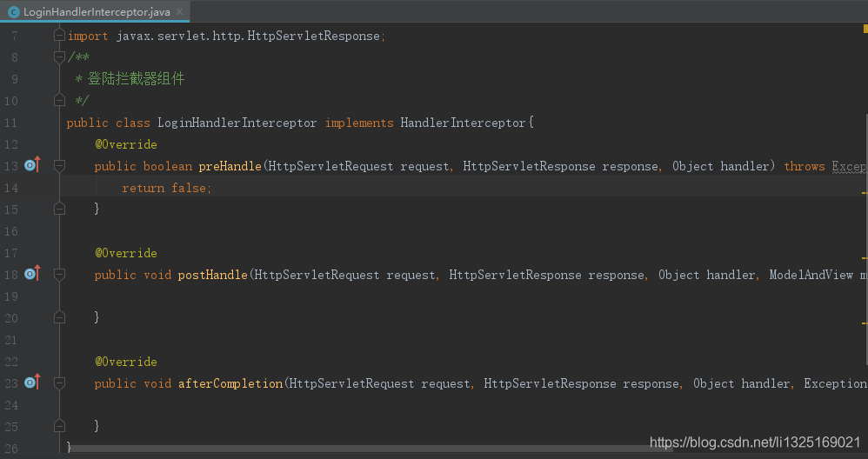
Task: Click the ModelAndView parameter type on line 18
Action: click(811, 275)
